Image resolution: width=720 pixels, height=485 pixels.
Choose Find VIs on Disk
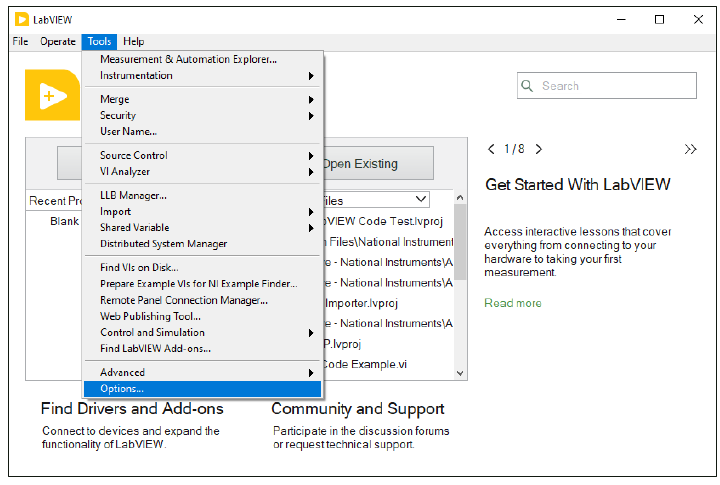click(x=202, y=268)
